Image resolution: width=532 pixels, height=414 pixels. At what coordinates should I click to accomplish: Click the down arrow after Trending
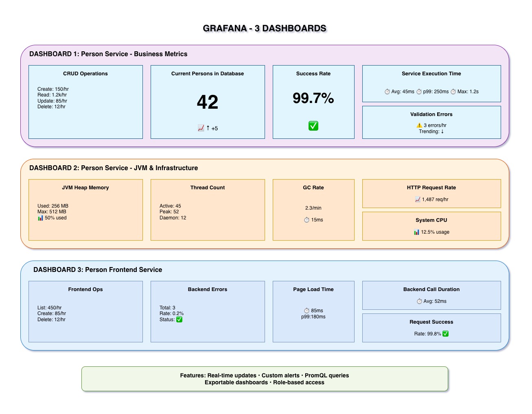tap(442, 131)
